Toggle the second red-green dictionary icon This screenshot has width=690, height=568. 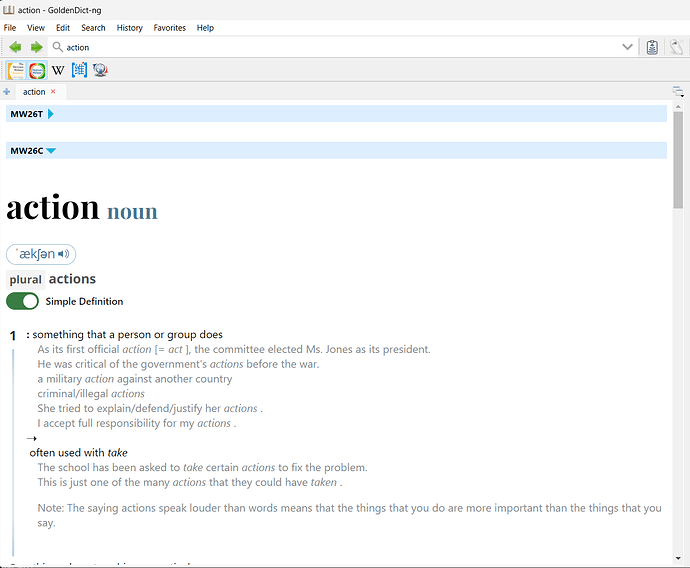pos(37,70)
